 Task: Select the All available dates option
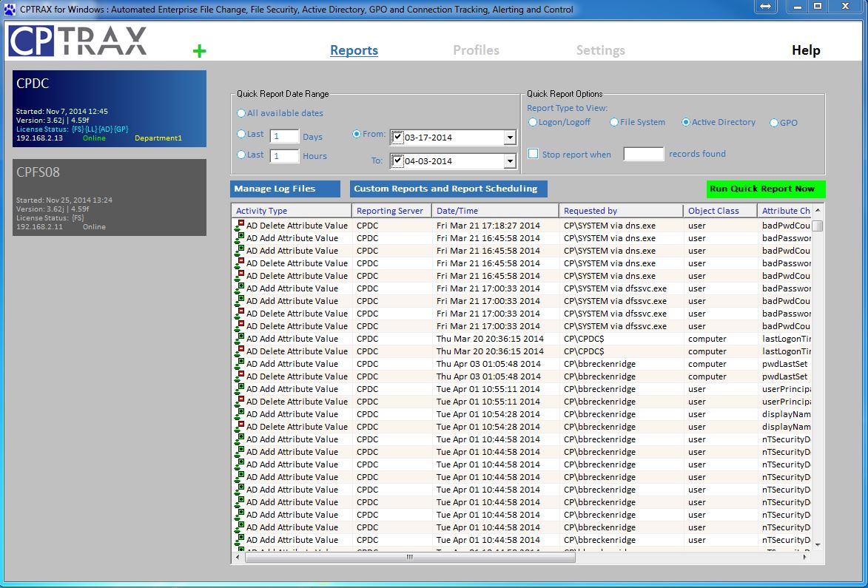241,113
